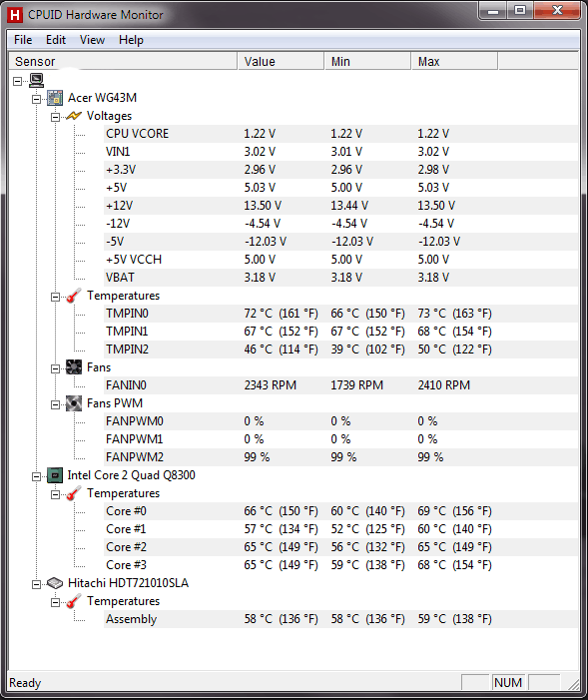This screenshot has height=700, width=588.
Task: Collapse the Fans section
Action: (x=55, y=368)
